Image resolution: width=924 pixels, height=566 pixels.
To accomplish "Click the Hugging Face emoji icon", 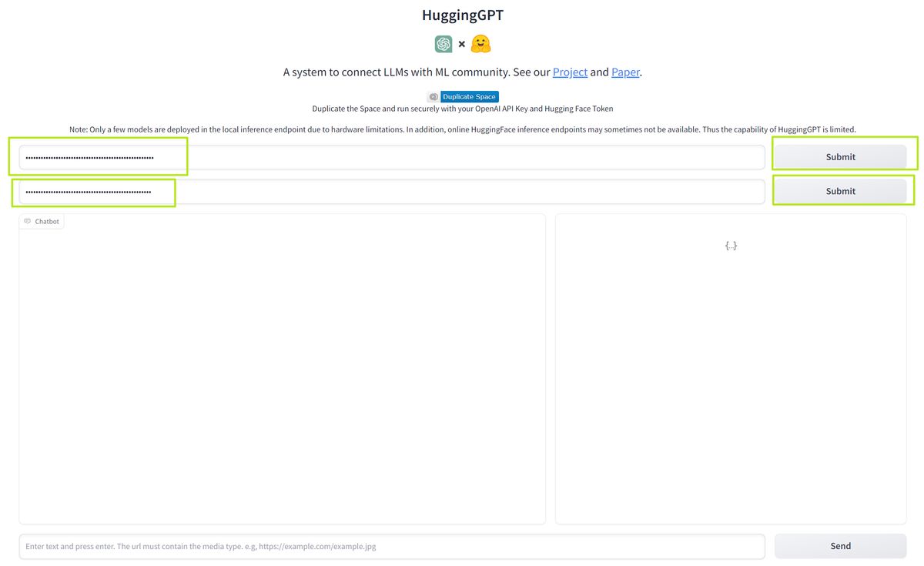I will click(481, 44).
